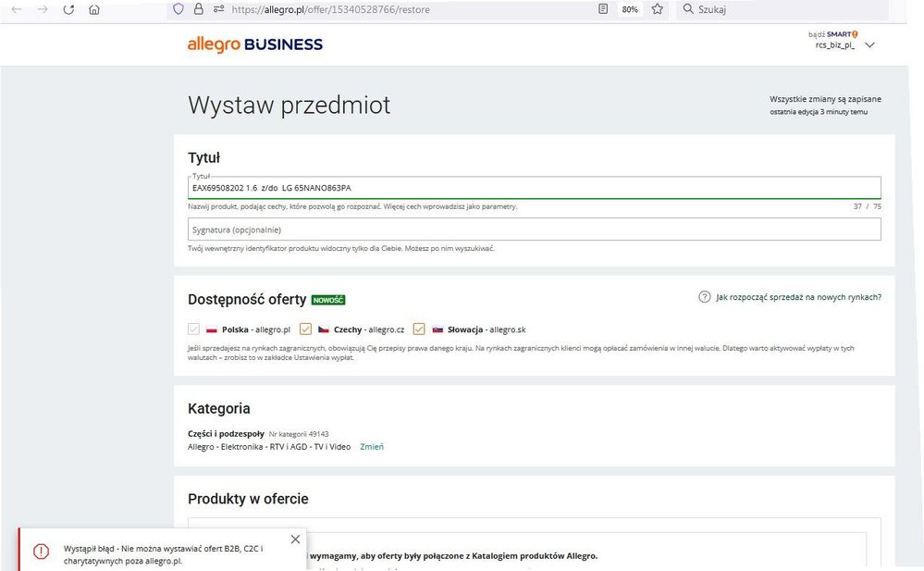Screen dimensions: 924x571
Task: Click the 'Wystąpił błąd' error message text
Action: (x=163, y=554)
